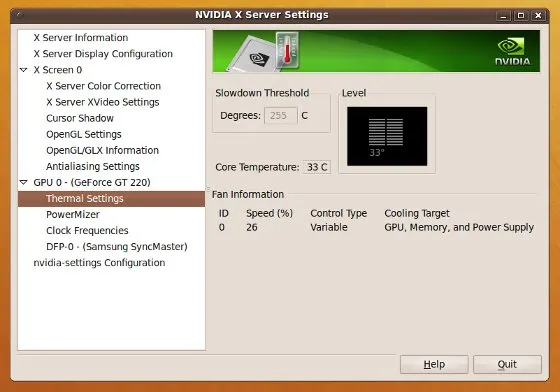
Task: Click the NVIDIA X Server Settings title text
Action: [x=262, y=15]
